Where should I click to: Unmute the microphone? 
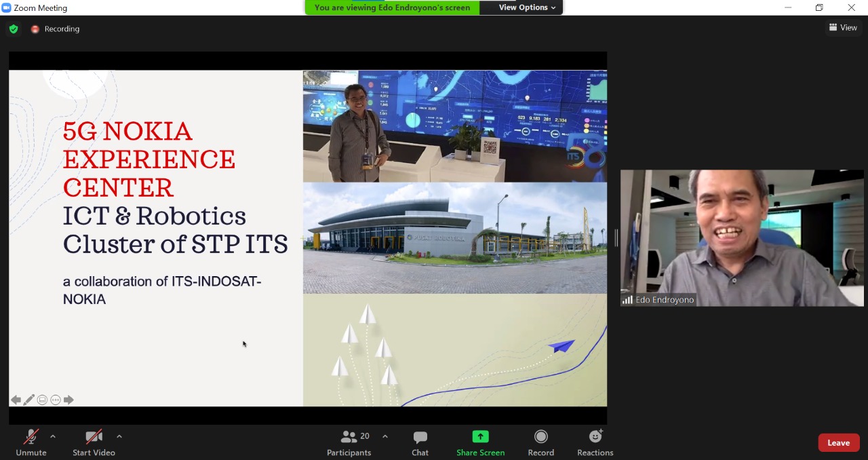pyautogui.click(x=31, y=442)
